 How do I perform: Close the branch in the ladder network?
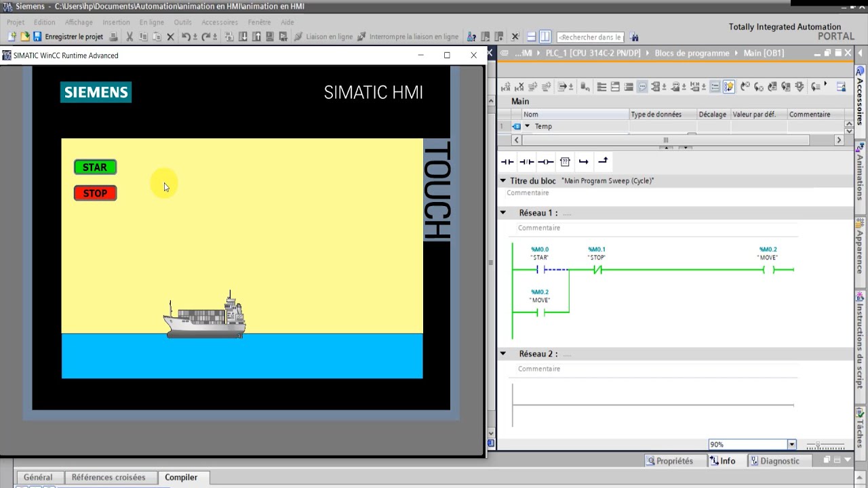coord(603,161)
